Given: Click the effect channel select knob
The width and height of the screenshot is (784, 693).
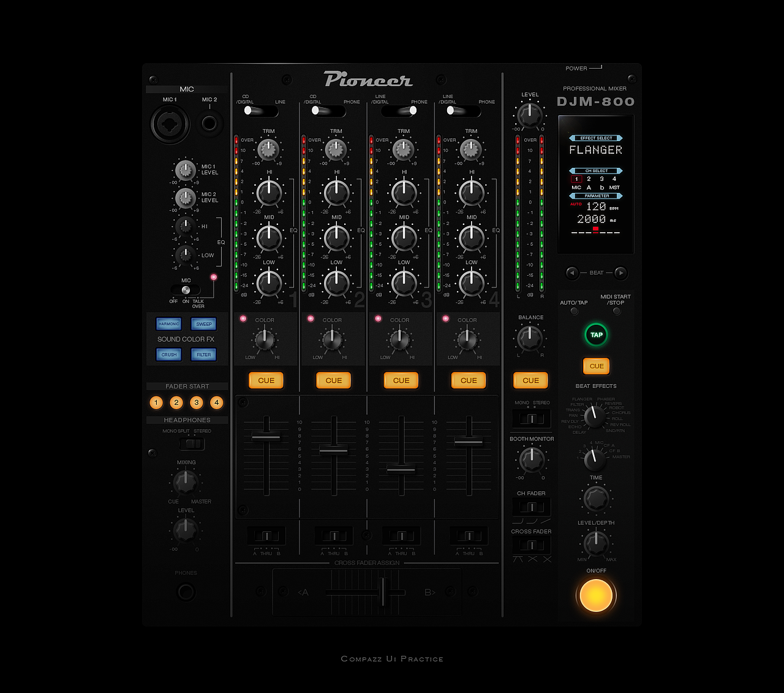Looking at the screenshot, I should pos(594,459).
